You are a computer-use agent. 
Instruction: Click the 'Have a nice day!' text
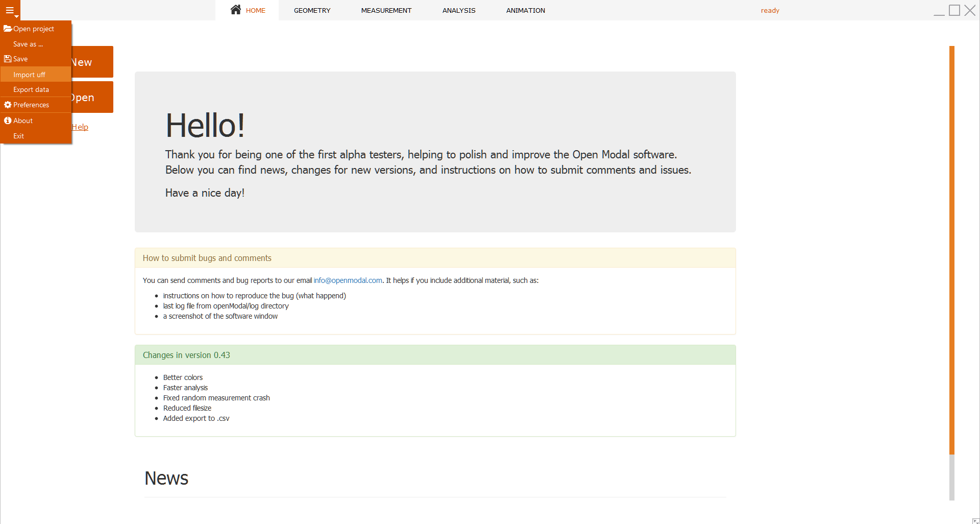tap(205, 193)
